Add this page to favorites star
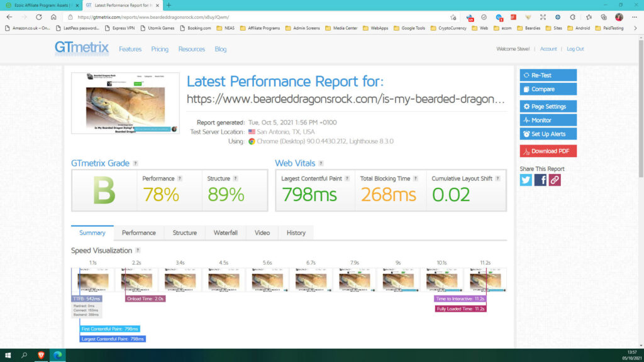 (453, 17)
